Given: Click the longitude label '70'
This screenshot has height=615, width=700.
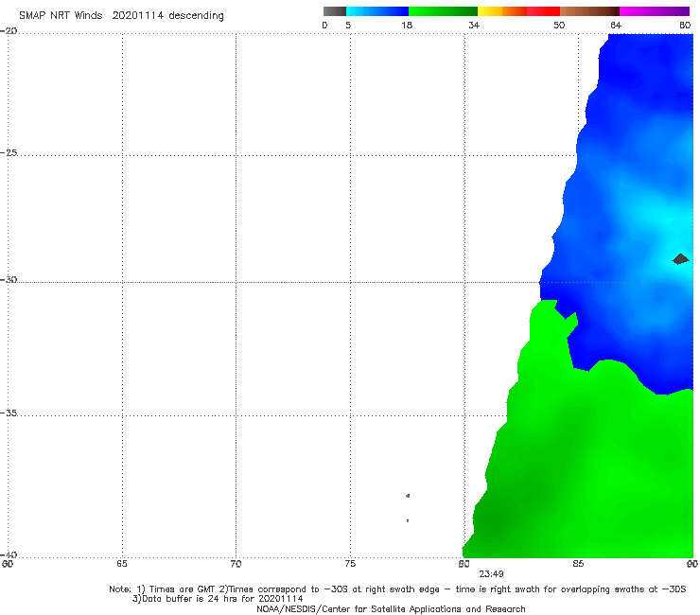Looking at the screenshot, I should [x=236, y=564].
